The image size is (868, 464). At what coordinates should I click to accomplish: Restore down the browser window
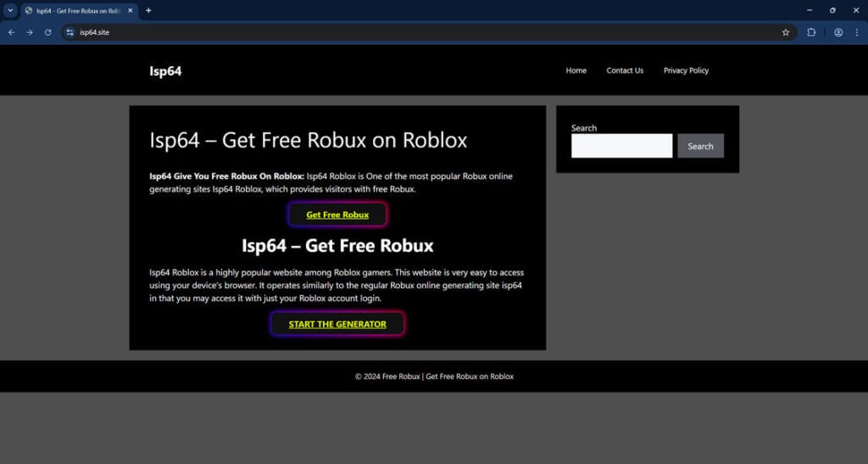coord(832,10)
